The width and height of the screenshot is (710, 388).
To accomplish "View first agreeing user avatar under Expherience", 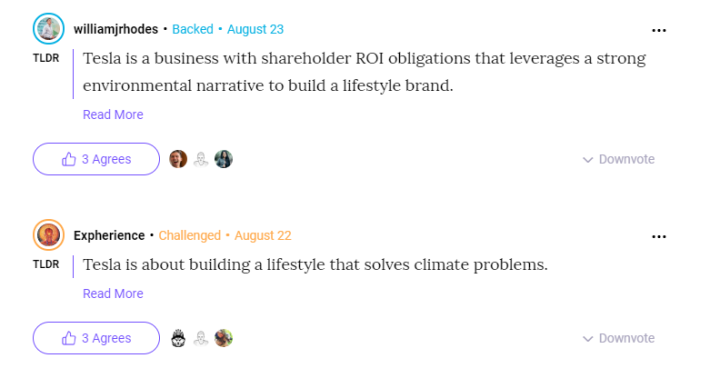I will pos(178,338).
